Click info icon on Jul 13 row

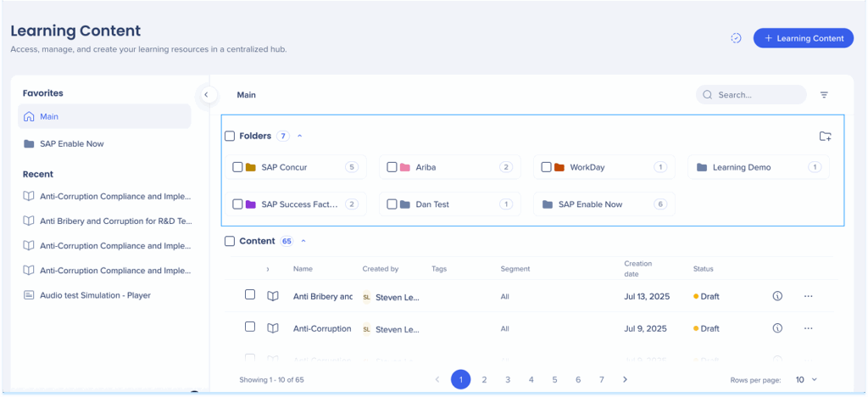pos(777,296)
